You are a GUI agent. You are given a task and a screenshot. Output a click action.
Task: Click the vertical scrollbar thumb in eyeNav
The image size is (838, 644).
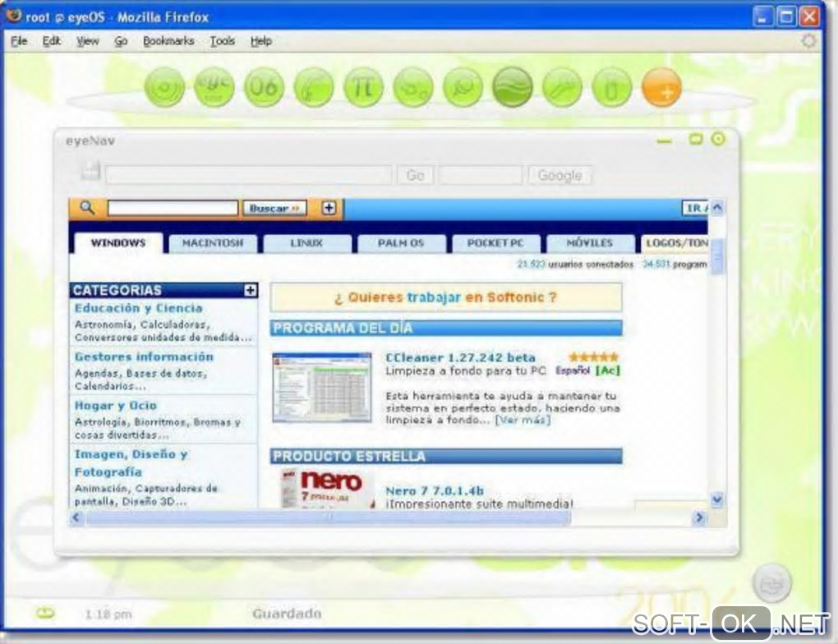click(x=717, y=258)
